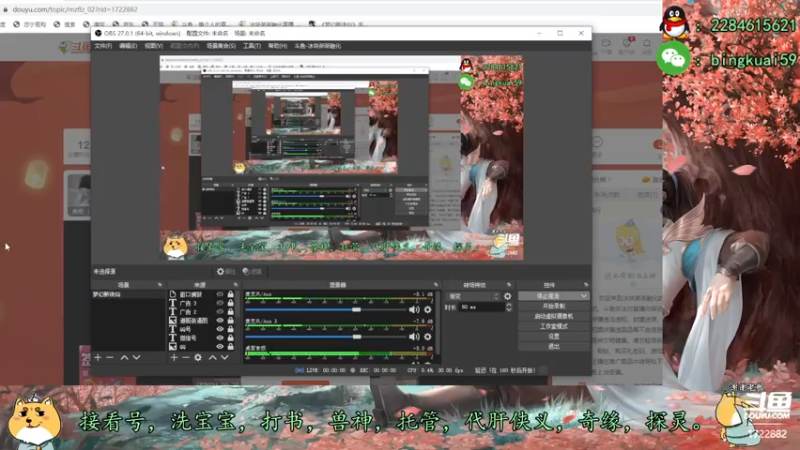Image resolution: width=800 pixels, height=450 pixels.
Task: Move scene down with the scenes down arrow
Action: [x=136, y=358]
